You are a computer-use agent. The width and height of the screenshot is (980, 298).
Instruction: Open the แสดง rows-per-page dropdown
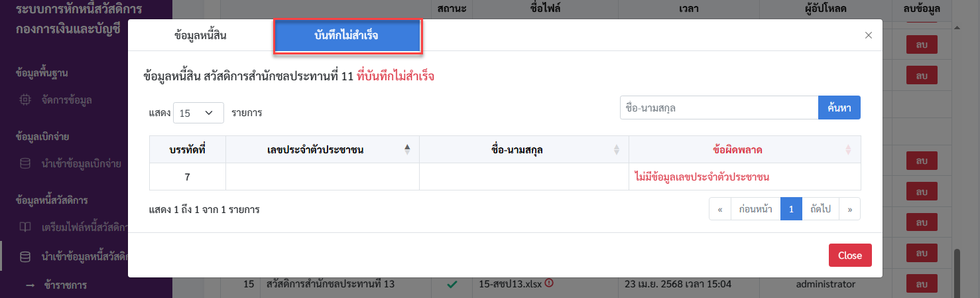coord(198,113)
